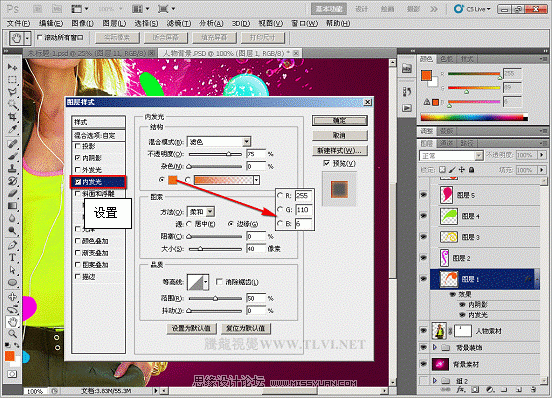The image size is (552, 398).
Task: Open the layer opacity 100% slider arrow
Action: click(x=542, y=155)
